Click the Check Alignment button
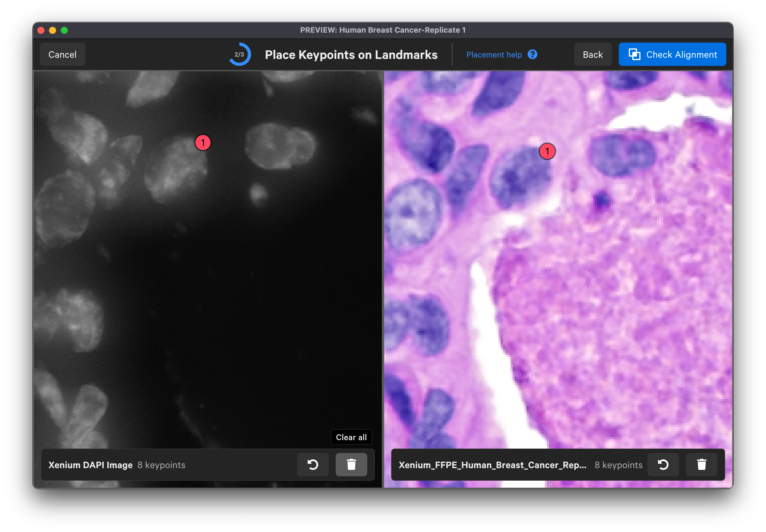 click(x=672, y=54)
